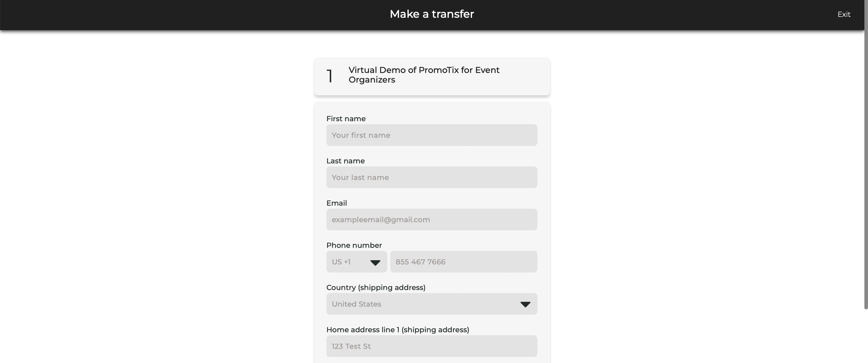The height and width of the screenshot is (363, 868).
Task: Click the country code dropdown arrow
Action: [375, 263]
